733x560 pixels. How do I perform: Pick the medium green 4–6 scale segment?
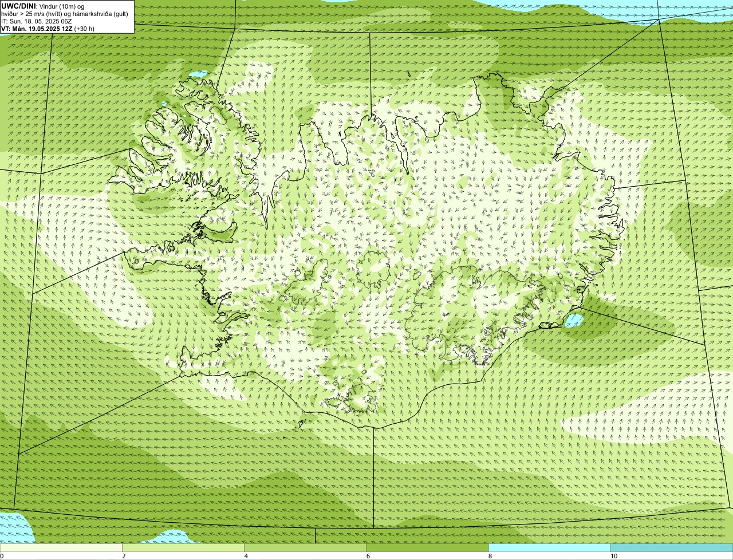point(305,548)
